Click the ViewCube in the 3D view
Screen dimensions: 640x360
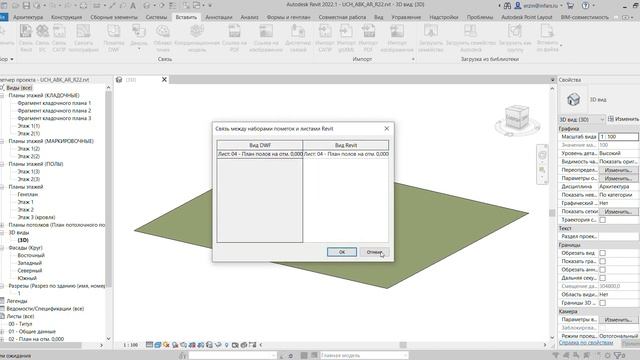point(517,118)
